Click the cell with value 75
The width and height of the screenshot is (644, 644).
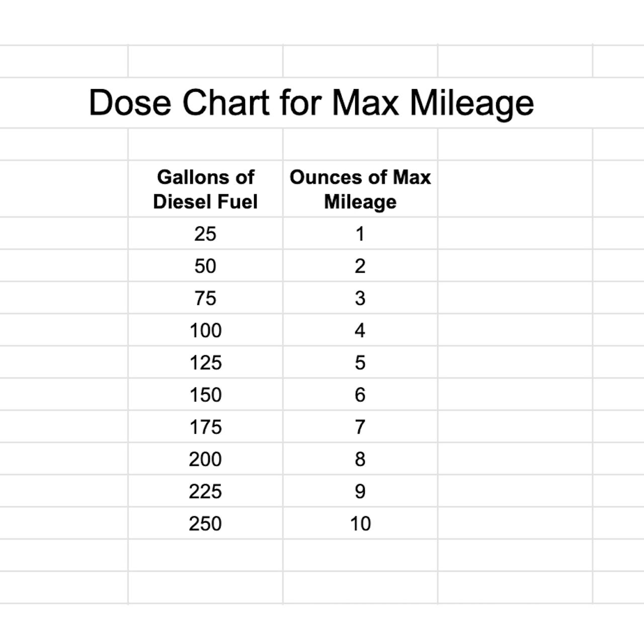pos(205,298)
